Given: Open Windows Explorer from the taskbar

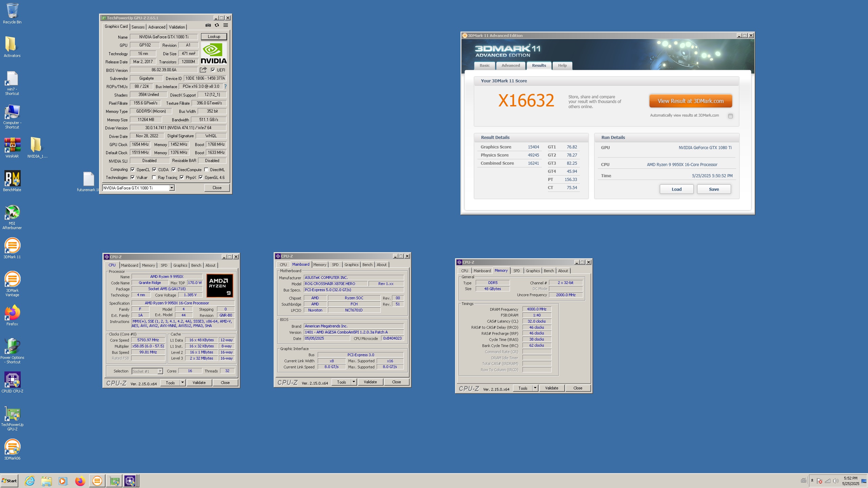Looking at the screenshot, I should click(x=46, y=481).
